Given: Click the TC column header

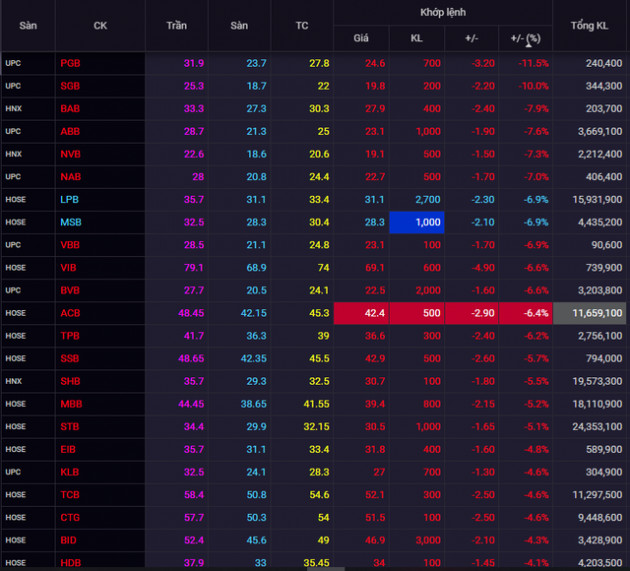Looking at the screenshot, I should pos(302,26).
